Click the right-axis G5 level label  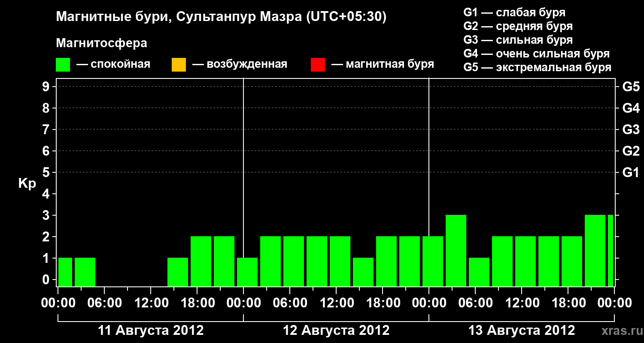pos(631,87)
